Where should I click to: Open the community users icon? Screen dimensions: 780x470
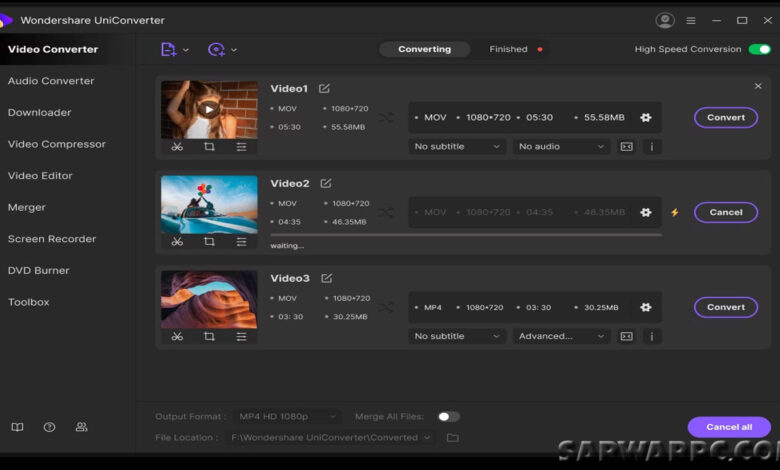81,427
